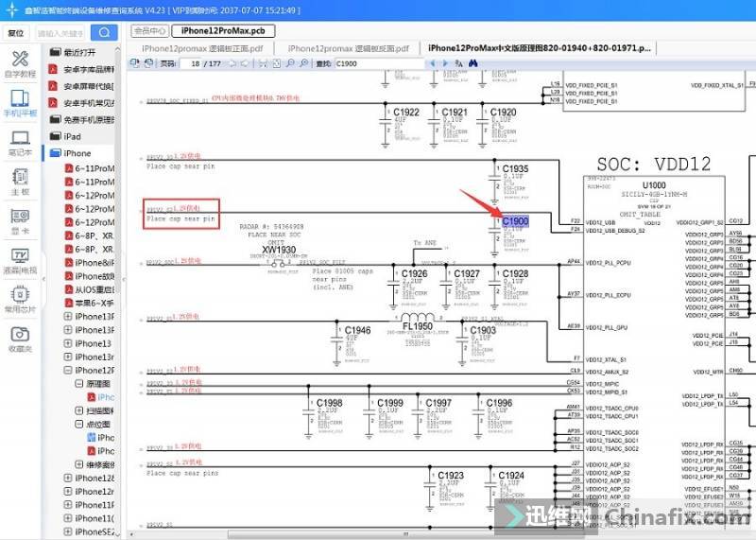Expand the 扫描图 tree node

point(79,411)
